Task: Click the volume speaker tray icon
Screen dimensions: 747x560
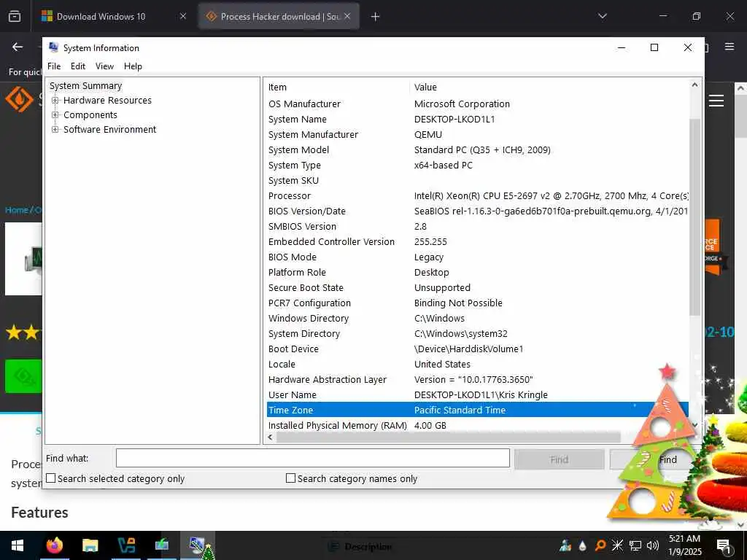Action: tap(653, 545)
